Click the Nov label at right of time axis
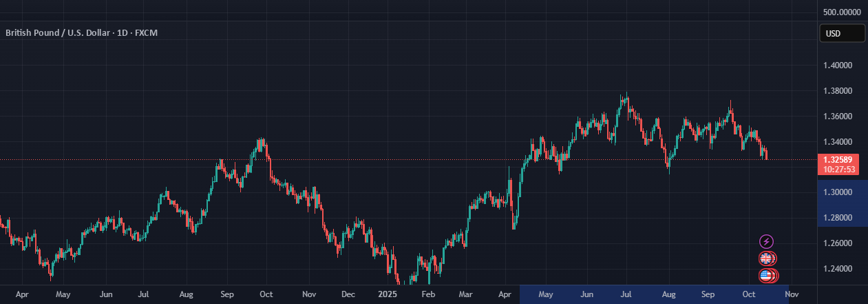Viewport: 868px width, 304px height. pos(792,294)
